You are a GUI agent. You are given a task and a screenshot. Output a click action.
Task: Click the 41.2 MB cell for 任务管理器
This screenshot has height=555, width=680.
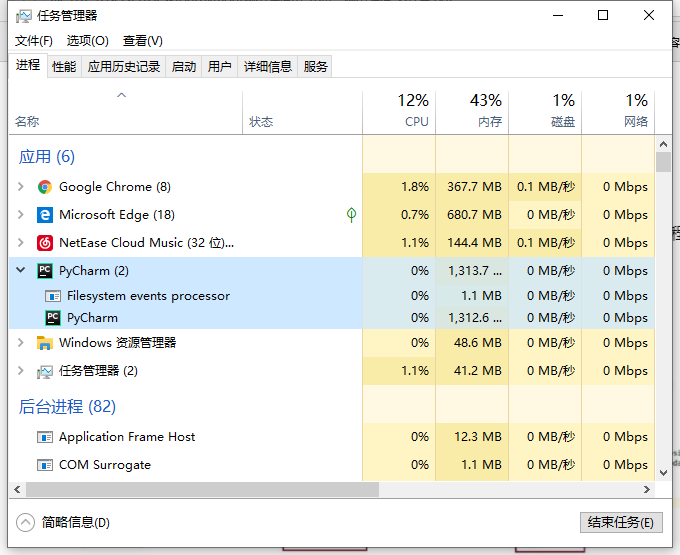472,371
